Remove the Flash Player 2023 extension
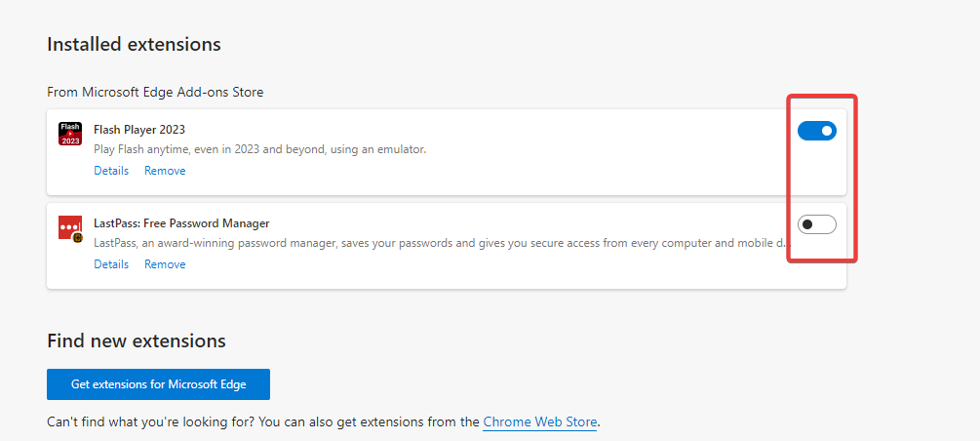The width and height of the screenshot is (980, 441). coord(165,171)
